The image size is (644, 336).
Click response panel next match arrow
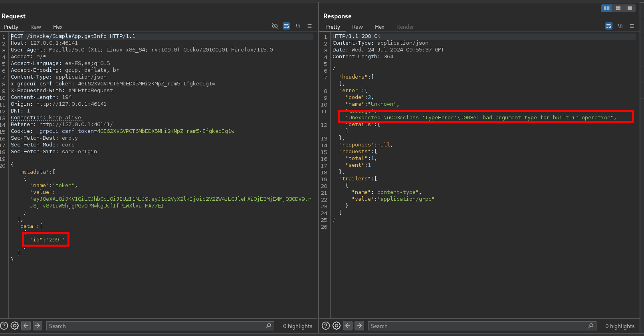(x=359, y=326)
